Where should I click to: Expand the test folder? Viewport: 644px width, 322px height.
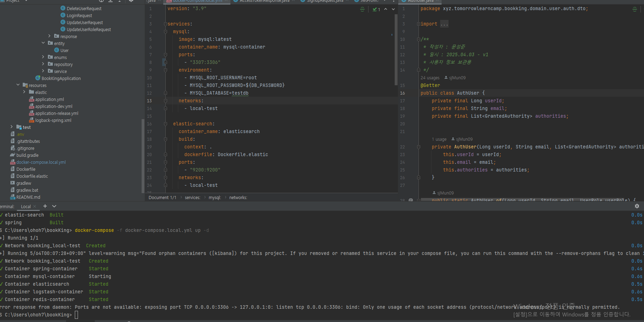[12, 127]
